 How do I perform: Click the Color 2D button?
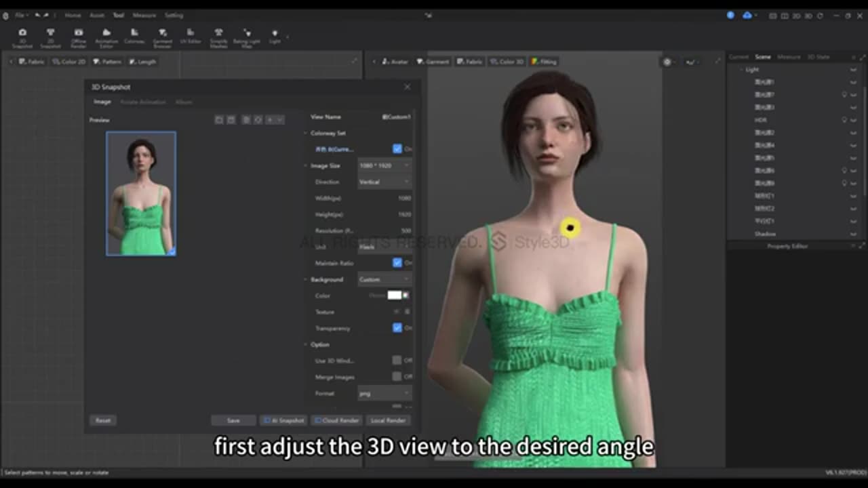[x=69, y=62]
